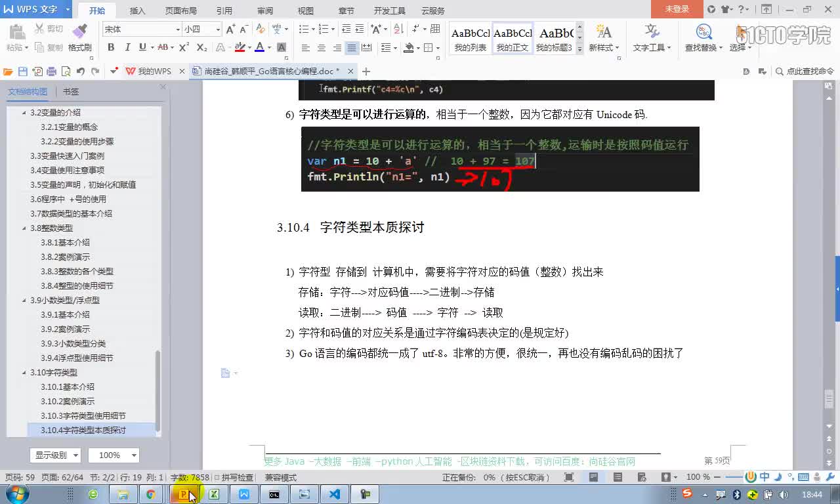Open the font name 宋体 dropdown
Screen dimensions: 840x504
pos(177,30)
